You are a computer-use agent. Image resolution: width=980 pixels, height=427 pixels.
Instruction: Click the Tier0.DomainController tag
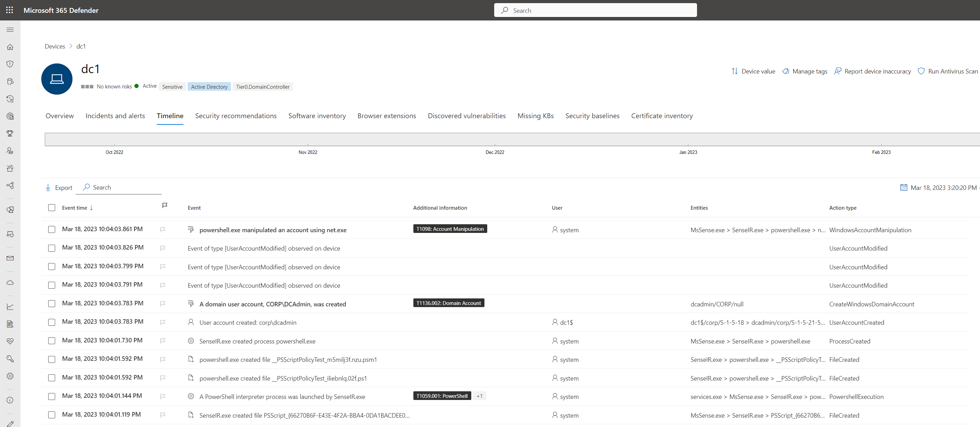pyautogui.click(x=263, y=87)
